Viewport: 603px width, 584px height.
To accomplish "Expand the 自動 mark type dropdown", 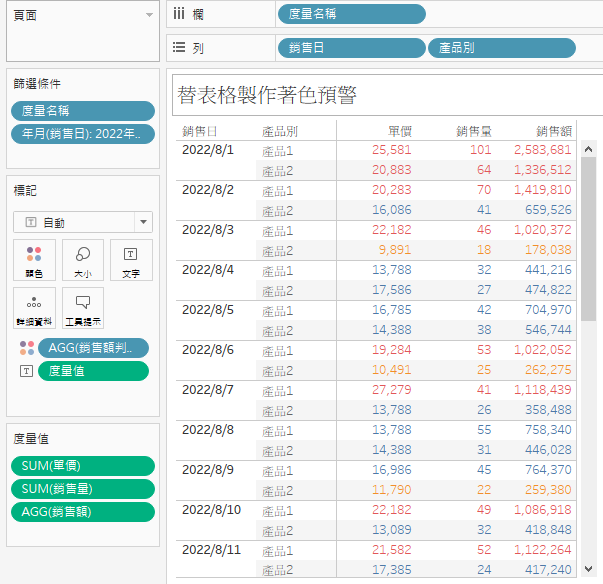I will (143, 222).
